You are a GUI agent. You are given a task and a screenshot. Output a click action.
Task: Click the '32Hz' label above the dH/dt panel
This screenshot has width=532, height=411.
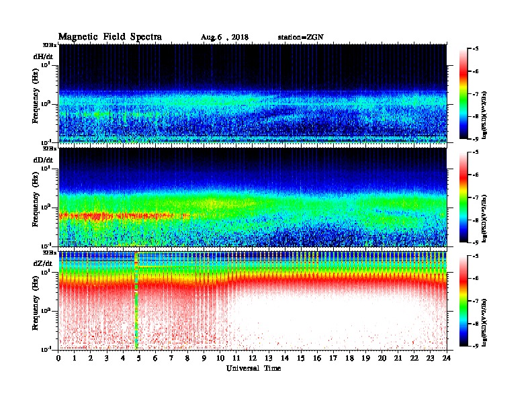pos(50,45)
